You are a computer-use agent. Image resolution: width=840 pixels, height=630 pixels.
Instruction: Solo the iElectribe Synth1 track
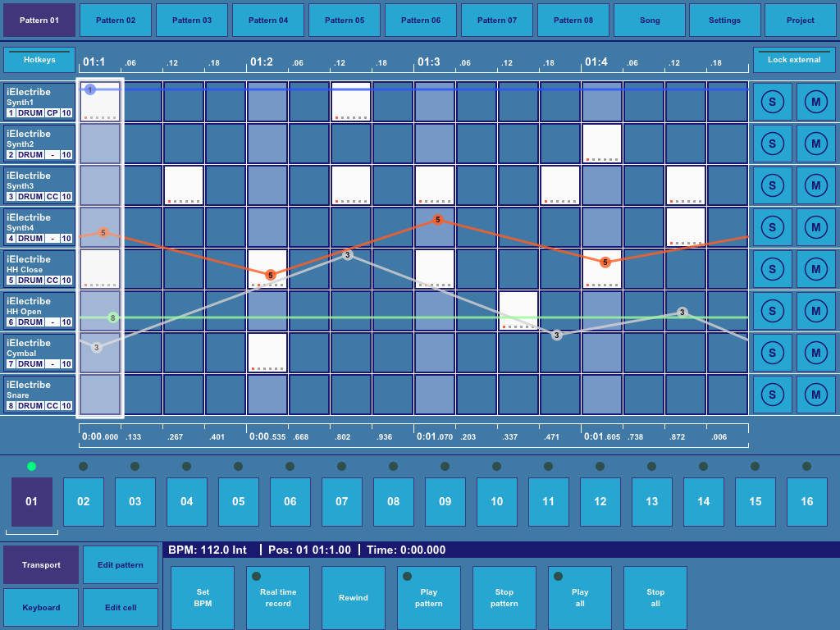pyautogui.click(x=772, y=102)
